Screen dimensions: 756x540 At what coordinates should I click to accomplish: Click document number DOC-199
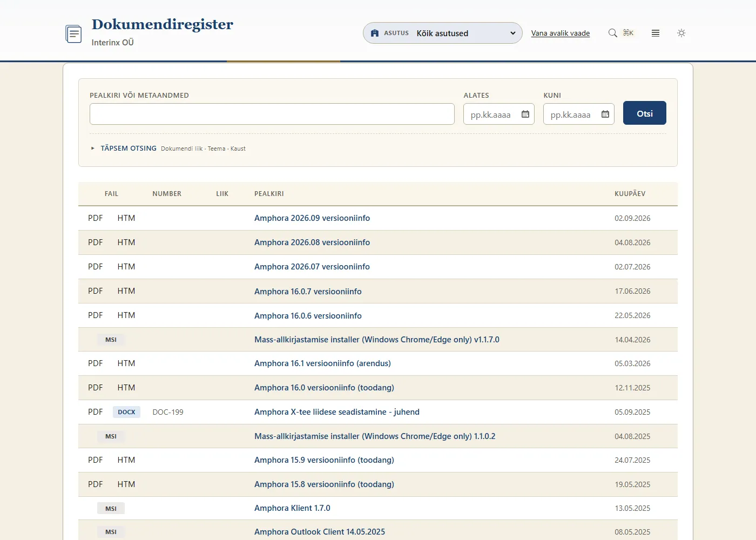point(168,412)
